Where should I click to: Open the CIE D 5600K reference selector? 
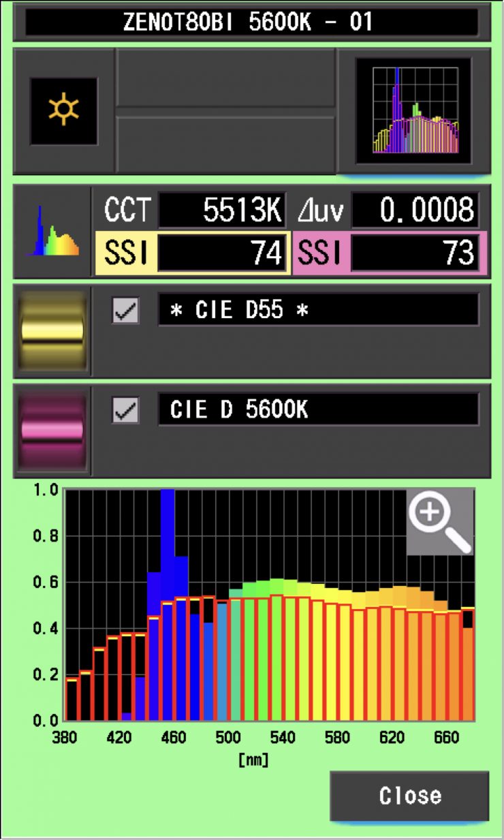coord(318,410)
